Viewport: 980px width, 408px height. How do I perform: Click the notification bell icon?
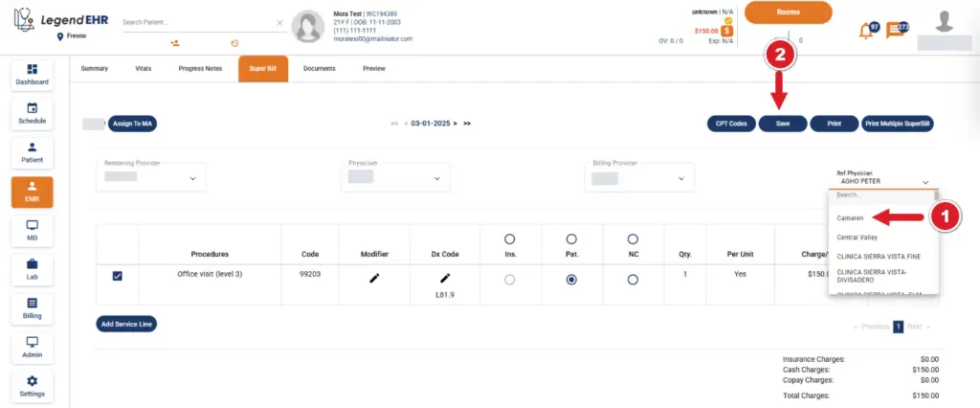point(864,30)
